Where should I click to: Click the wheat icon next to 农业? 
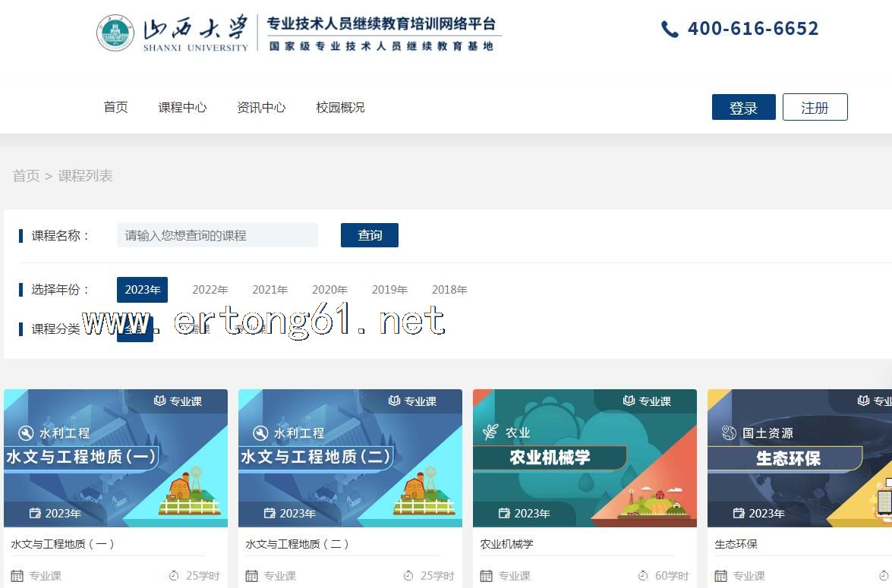click(x=490, y=432)
